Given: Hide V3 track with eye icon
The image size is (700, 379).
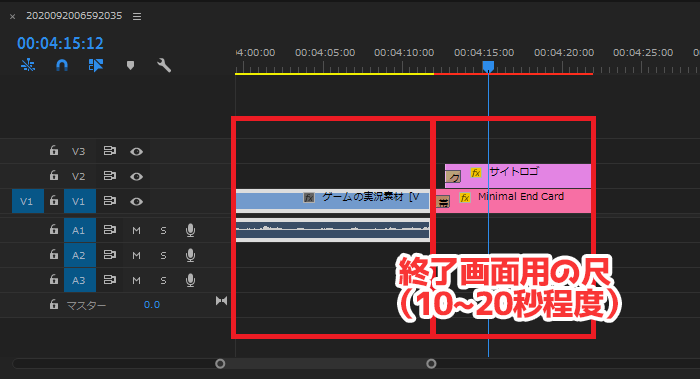Looking at the screenshot, I should 137,152.
